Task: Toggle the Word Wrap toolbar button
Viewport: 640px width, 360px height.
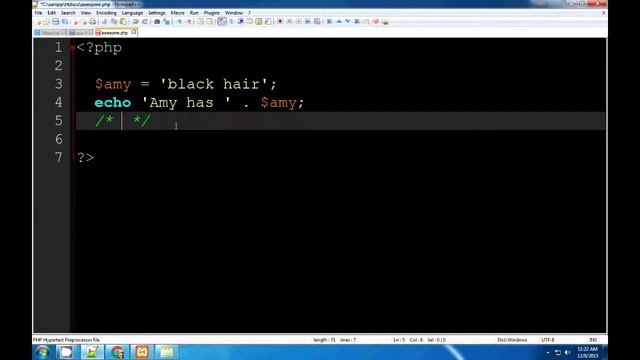Action: pos(222,21)
